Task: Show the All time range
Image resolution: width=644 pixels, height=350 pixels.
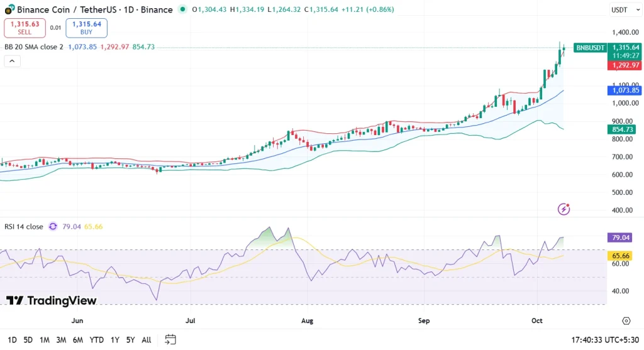Action: tap(147, 340)
